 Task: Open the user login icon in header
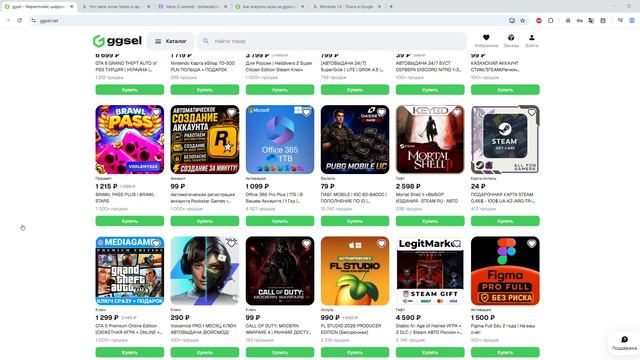pos(531,38)
